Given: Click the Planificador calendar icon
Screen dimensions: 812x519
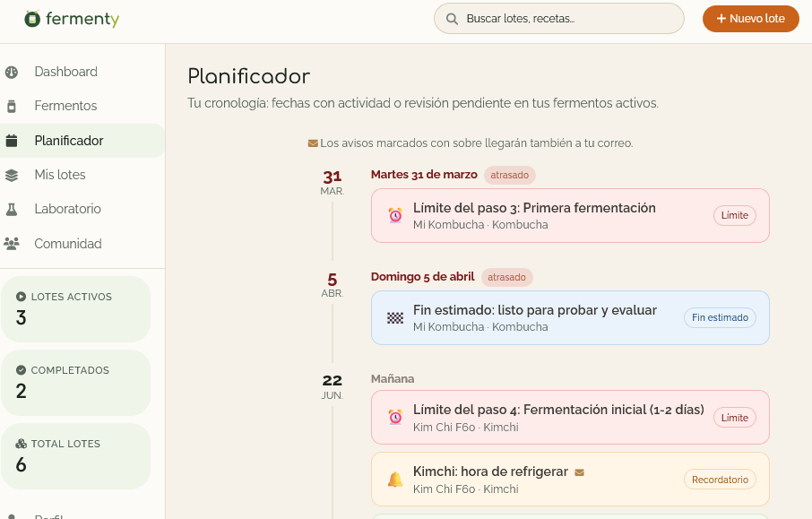Looking at the screenshot, I should coord(12,141).
